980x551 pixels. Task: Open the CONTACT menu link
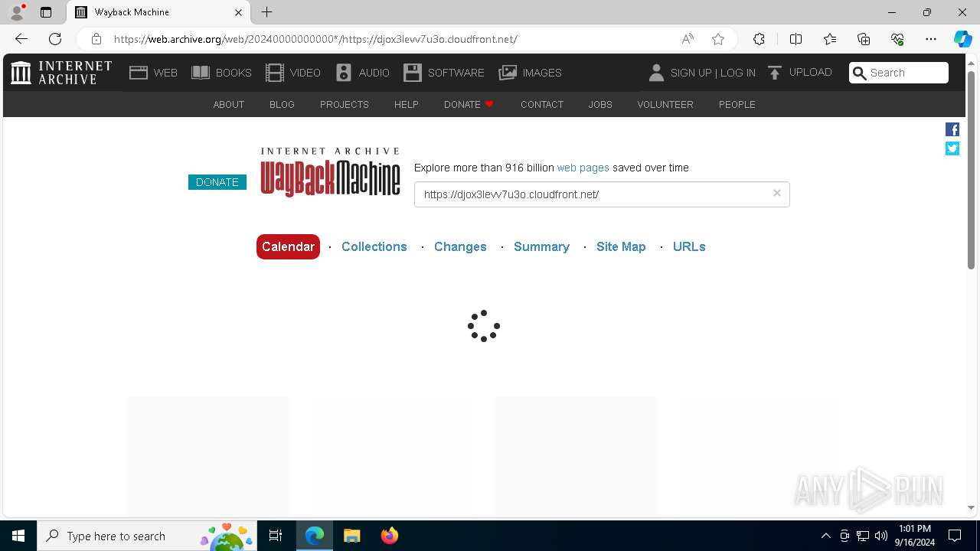click(542, 104)
